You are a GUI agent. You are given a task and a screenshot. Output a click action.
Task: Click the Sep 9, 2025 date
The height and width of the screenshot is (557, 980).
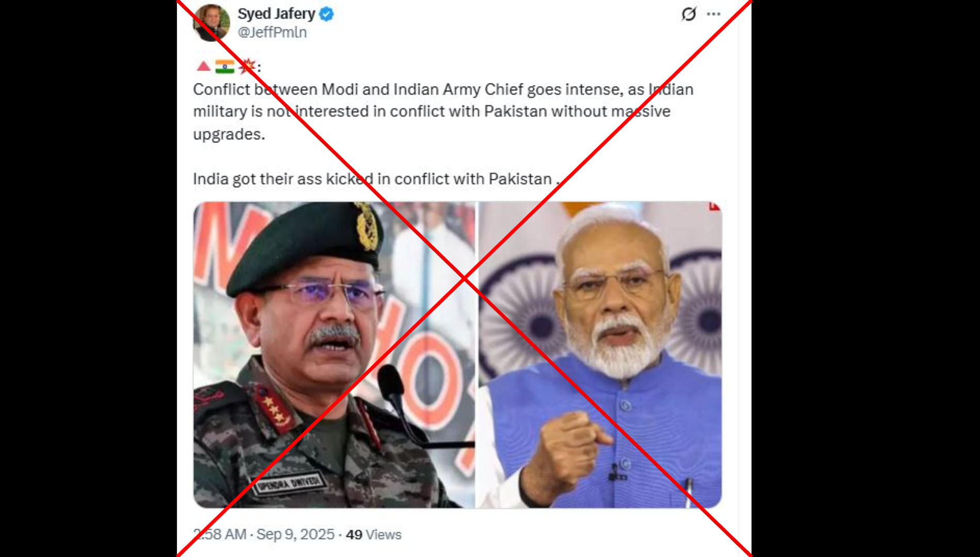pos(296,534)
